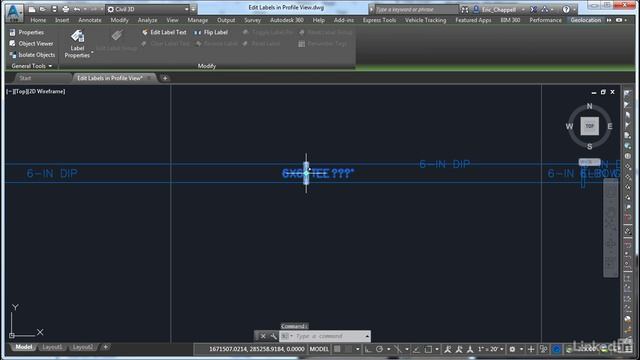Click the Plot printer quick access icon
The width and height of the screenshot is (640, 360).
coord(65,9)
